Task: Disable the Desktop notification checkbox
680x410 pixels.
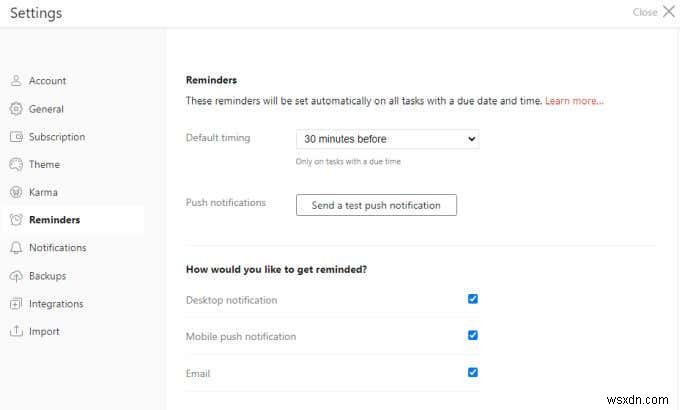Action: coord(473,299)
